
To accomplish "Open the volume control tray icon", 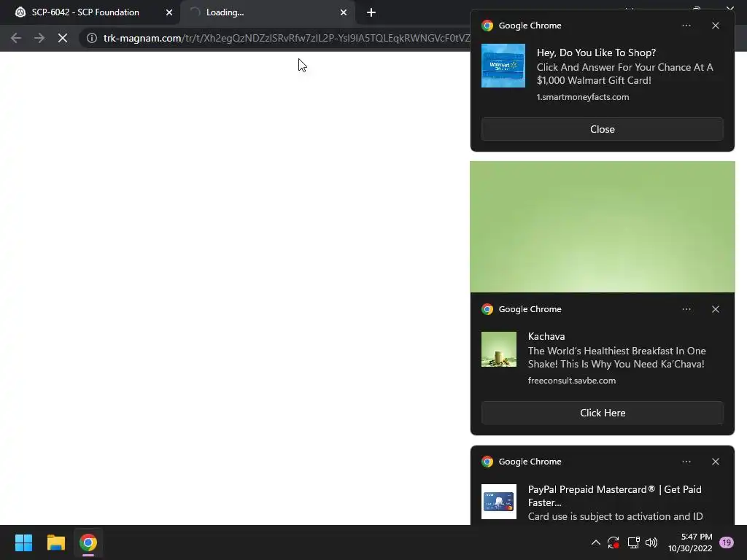I will coord(651,542).
